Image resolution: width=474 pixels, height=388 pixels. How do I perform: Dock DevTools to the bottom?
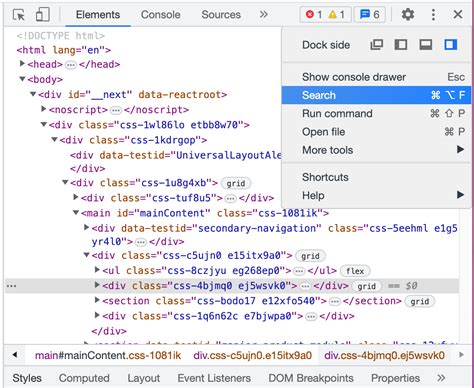[426, 45]
